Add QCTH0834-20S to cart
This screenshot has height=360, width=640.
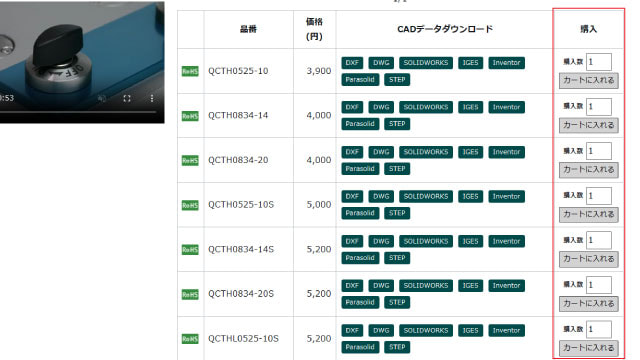coord(589,303)
